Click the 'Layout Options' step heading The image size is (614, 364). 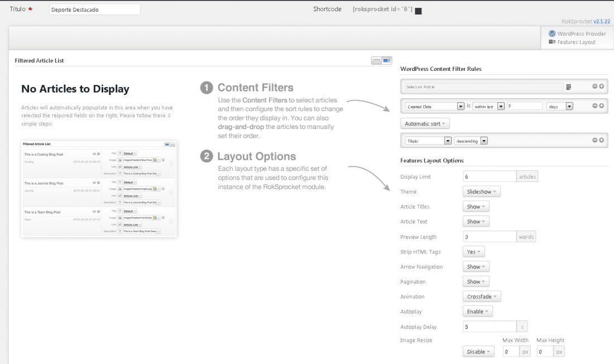[257, 156]
